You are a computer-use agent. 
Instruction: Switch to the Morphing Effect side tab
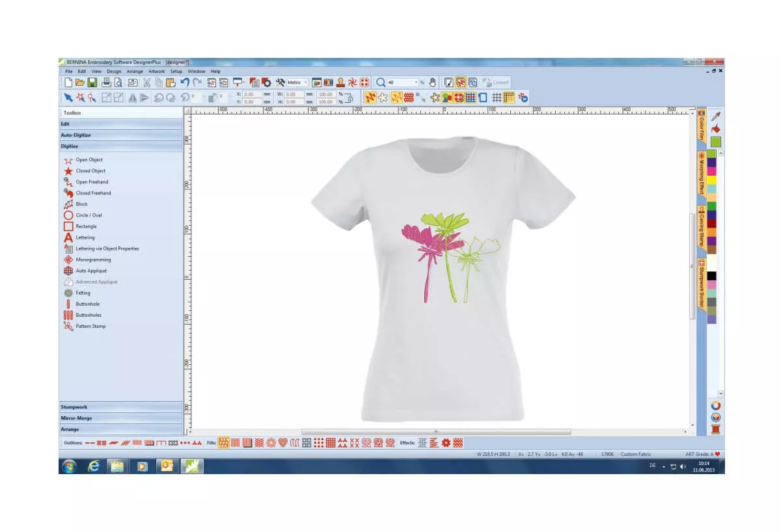click(702, 173)
